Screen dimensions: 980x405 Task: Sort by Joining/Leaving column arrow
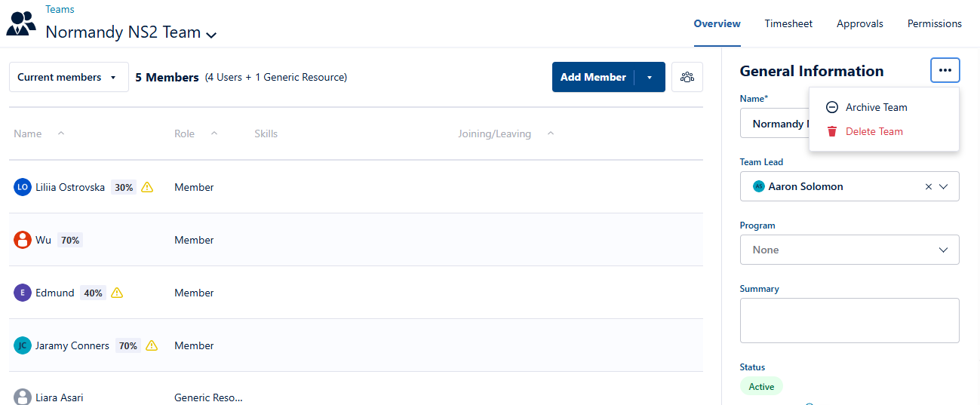(551, 133)
